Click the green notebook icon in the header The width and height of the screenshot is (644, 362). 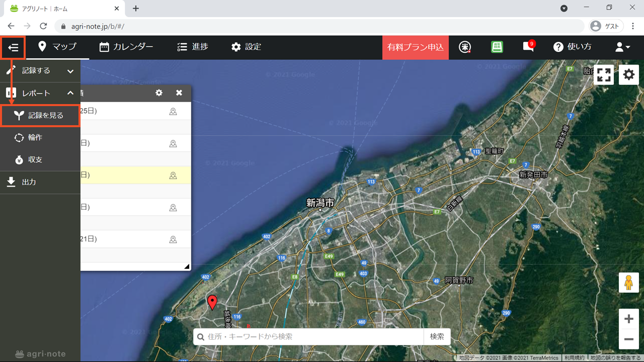point(497,47)
